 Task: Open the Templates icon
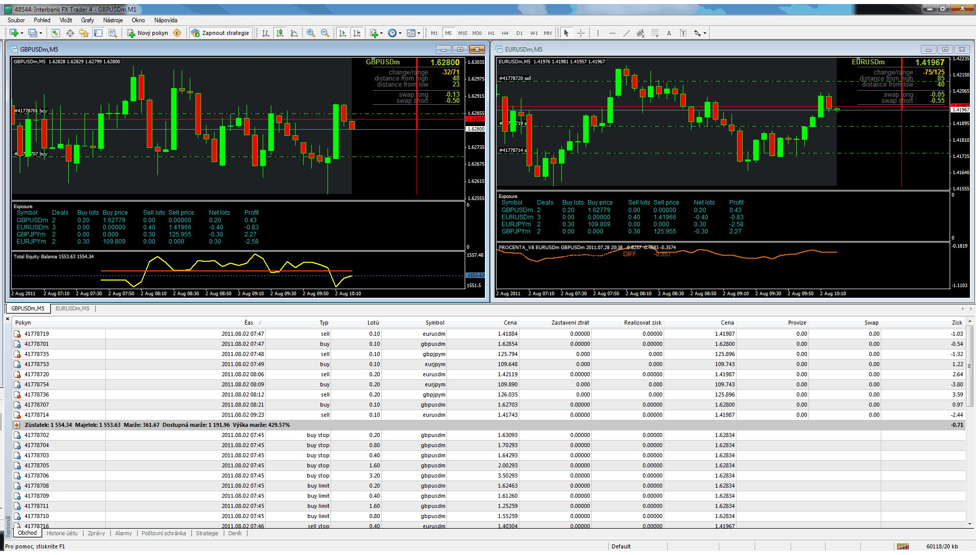click(x=411, y=33)
